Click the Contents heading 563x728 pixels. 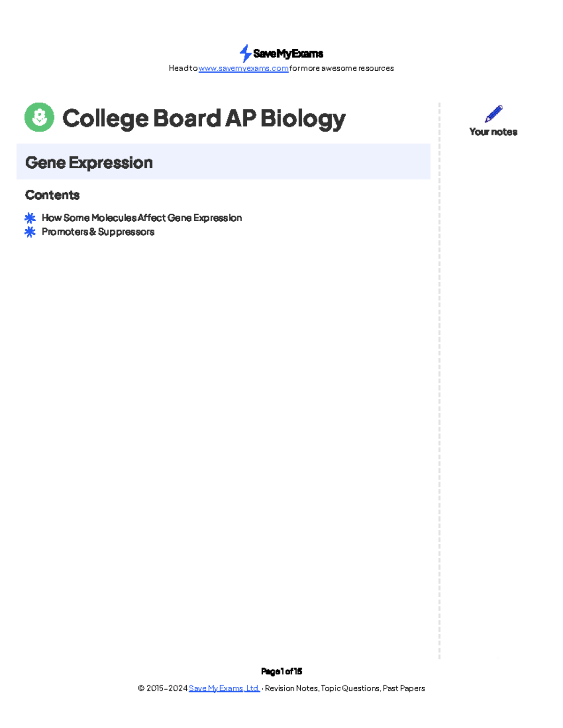click(52, 195)
